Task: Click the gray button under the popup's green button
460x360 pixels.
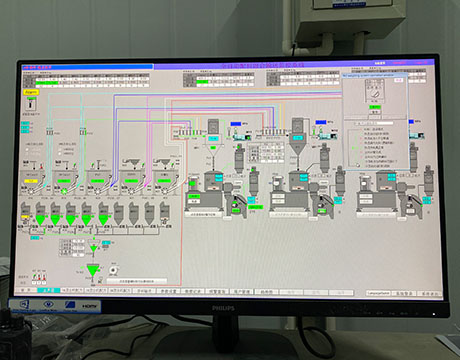Action: [375, 112]
